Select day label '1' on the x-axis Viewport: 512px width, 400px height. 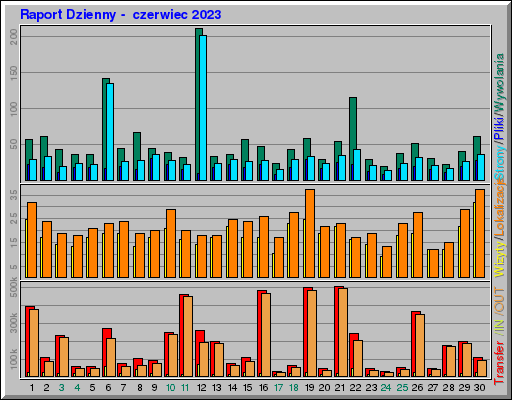tap(32, 387)
